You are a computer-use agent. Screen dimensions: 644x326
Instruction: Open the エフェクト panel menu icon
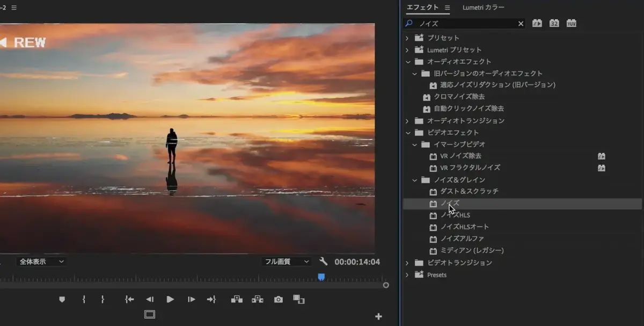pyautogui.click(x=447, y=8)
